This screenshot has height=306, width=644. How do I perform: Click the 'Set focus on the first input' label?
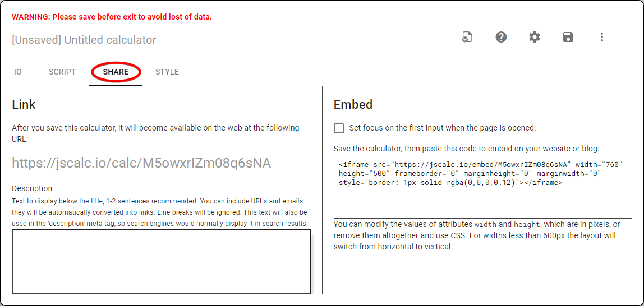click(443, 128)
